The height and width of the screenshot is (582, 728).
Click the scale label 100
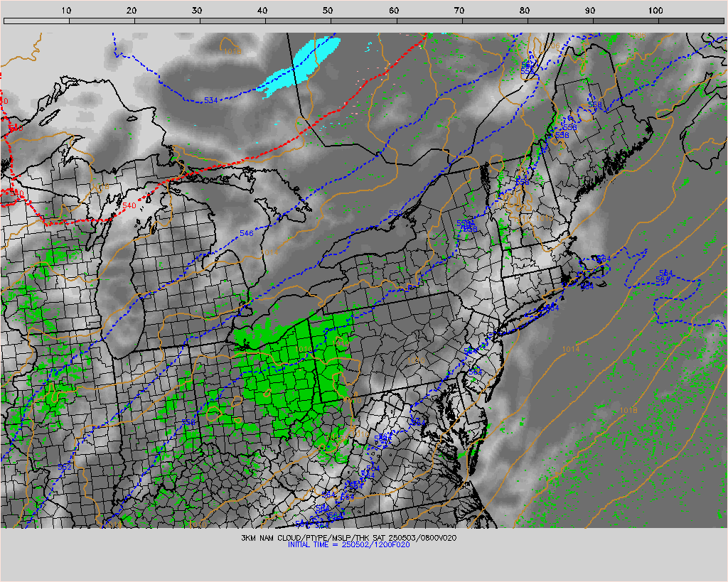click(x=655, y=10)
